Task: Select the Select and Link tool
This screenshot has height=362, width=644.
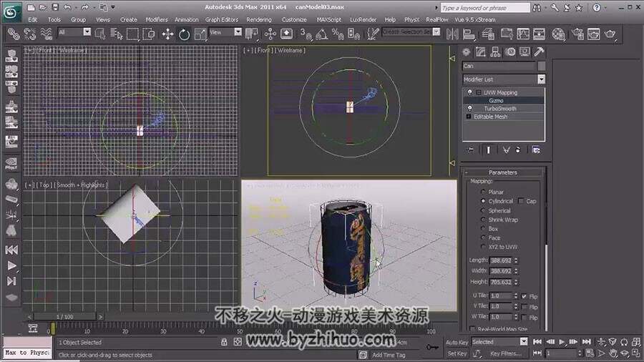Action: 14,34
